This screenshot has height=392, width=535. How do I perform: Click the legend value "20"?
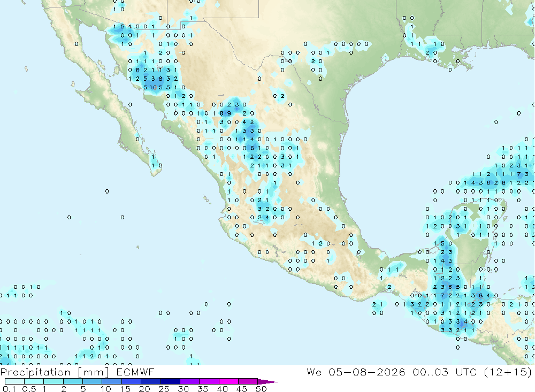(x=144, y=389)
